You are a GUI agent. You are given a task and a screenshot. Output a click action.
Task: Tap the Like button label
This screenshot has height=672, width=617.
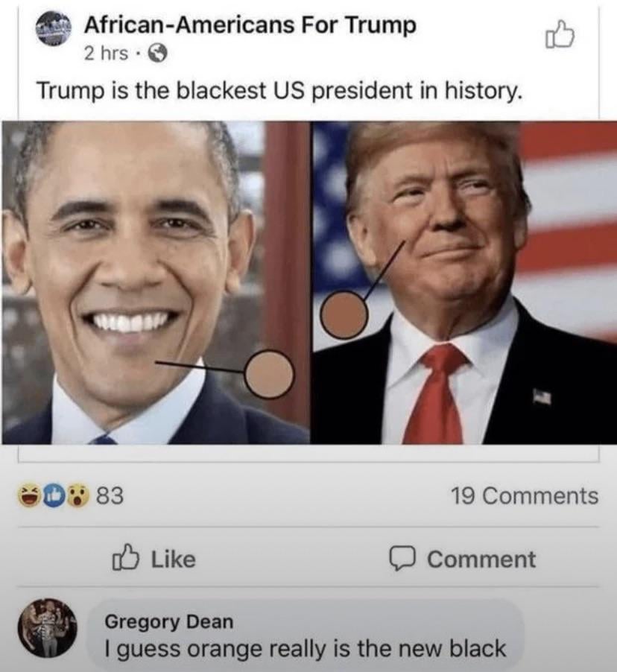click(x=173, y=559)
